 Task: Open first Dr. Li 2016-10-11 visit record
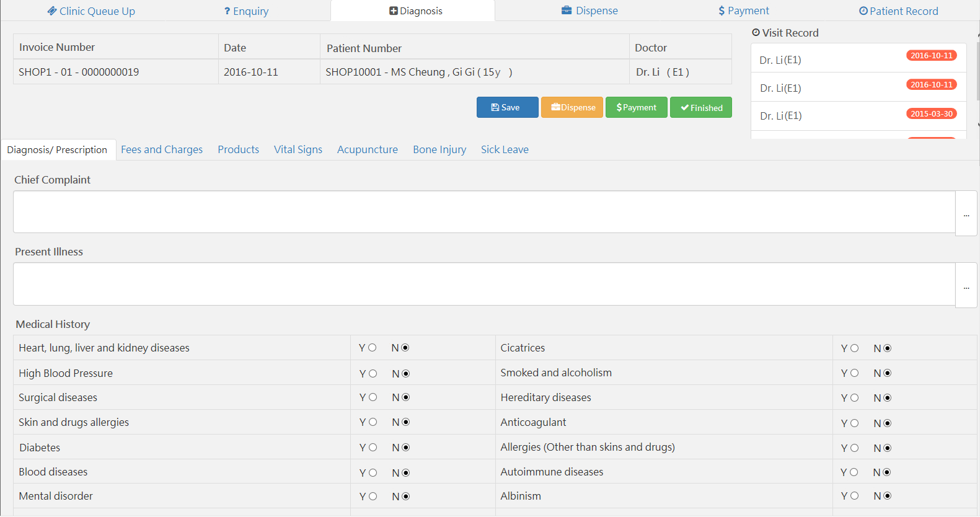(x=859, y=58)
